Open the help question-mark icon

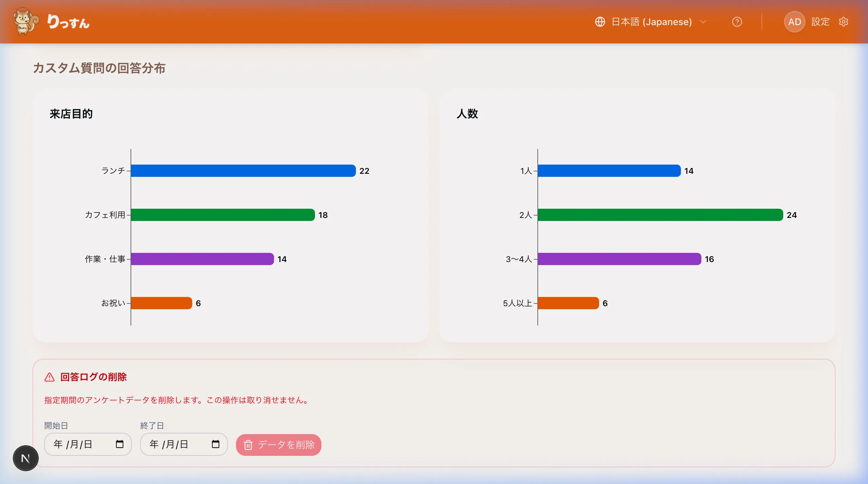click(737, 22)
